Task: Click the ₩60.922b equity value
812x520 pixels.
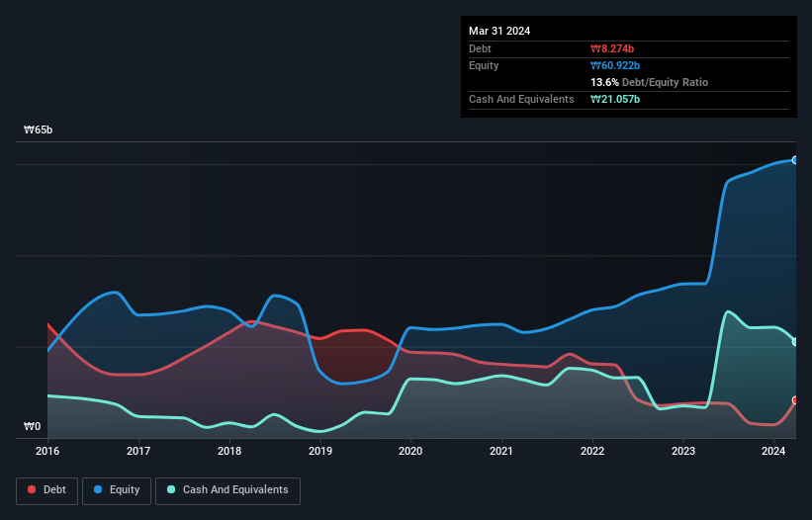Action: (615, 65)
